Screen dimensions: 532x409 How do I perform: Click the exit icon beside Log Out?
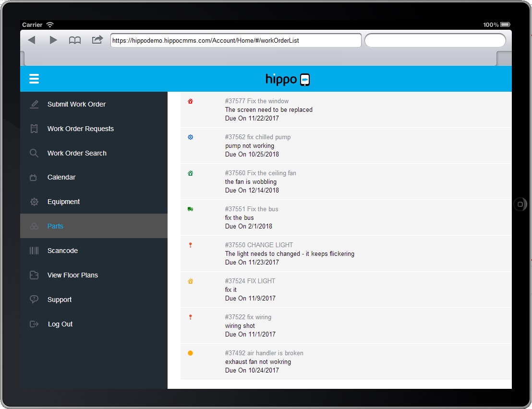pyautogui.click(x=34, y=324)
